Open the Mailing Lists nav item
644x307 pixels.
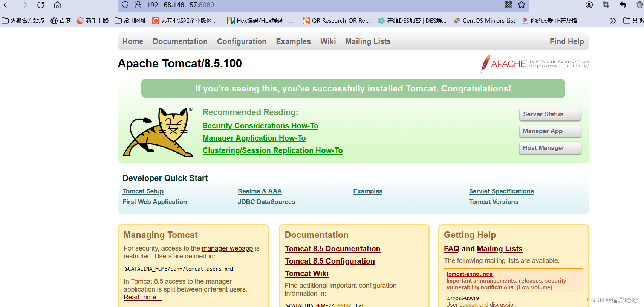tap(368, 41)
